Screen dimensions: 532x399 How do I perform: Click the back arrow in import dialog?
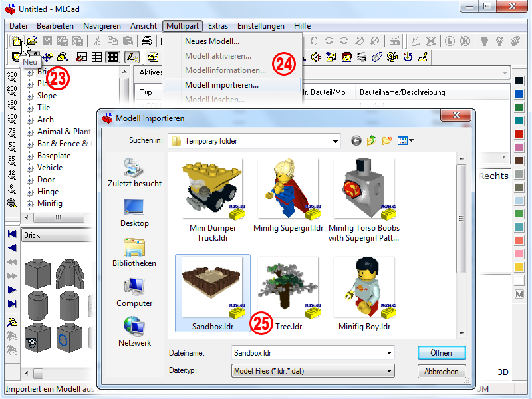pyautogui.click(x=356, y=140)
